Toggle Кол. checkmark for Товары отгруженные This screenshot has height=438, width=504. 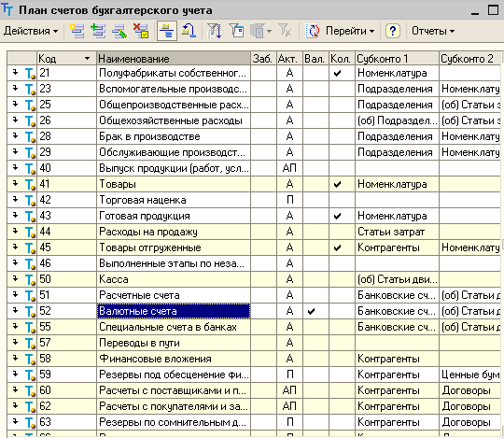[x=337, y=247]
